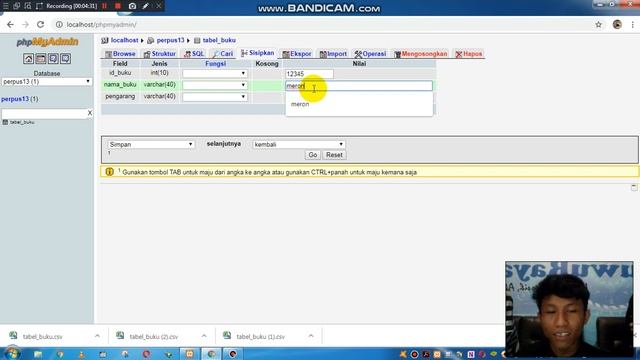Open the SQL query window icon in sidebar

tap(41, 59)
